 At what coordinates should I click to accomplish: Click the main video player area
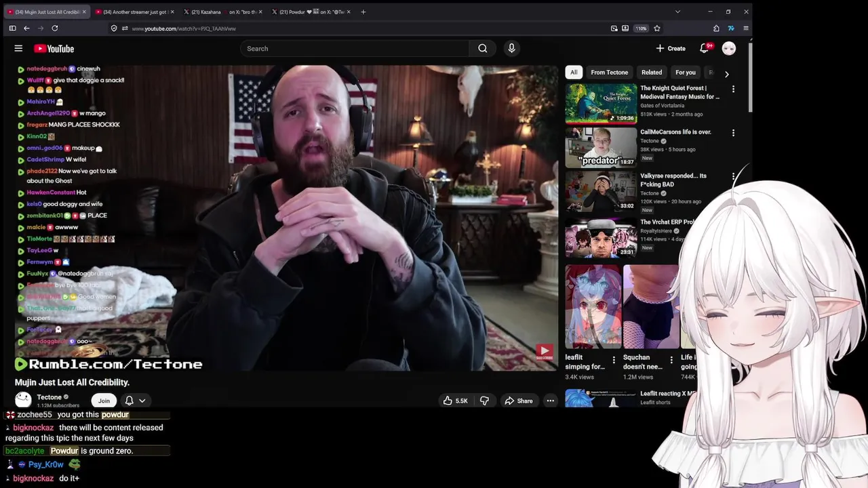pyautogui.click(x=286, y=218)
